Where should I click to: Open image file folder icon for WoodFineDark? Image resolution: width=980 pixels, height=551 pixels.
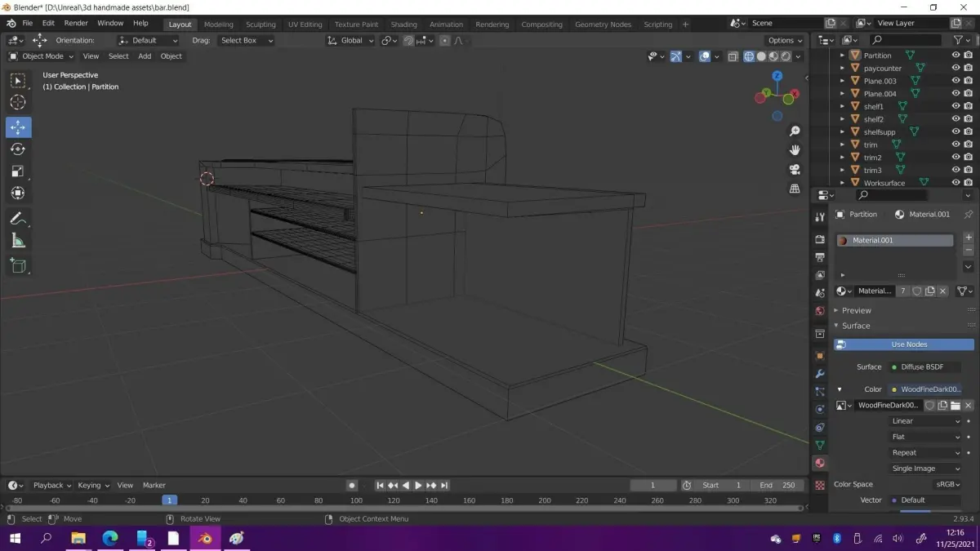[x=955, y=406]
